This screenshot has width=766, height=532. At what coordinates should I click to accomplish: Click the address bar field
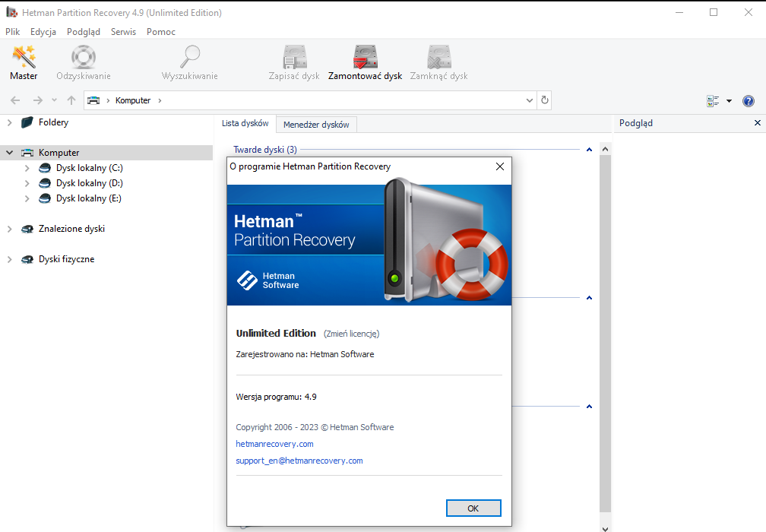tap(310, 100)
